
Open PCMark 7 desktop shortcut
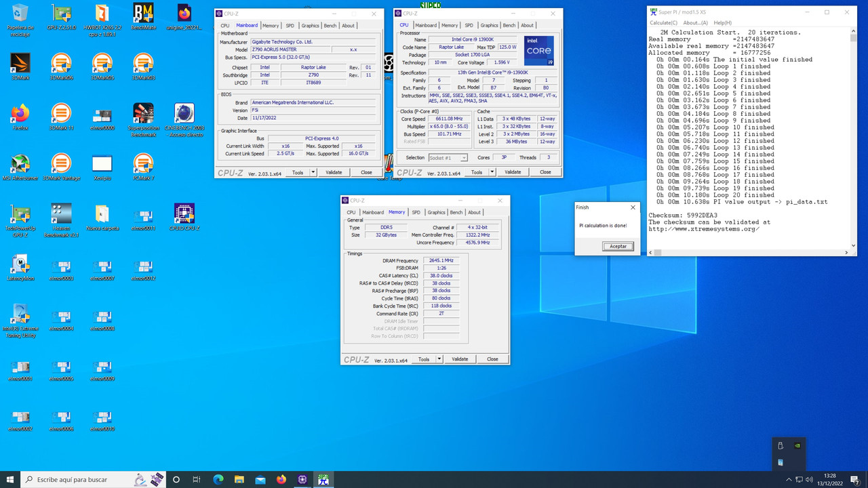pos(142,167)
